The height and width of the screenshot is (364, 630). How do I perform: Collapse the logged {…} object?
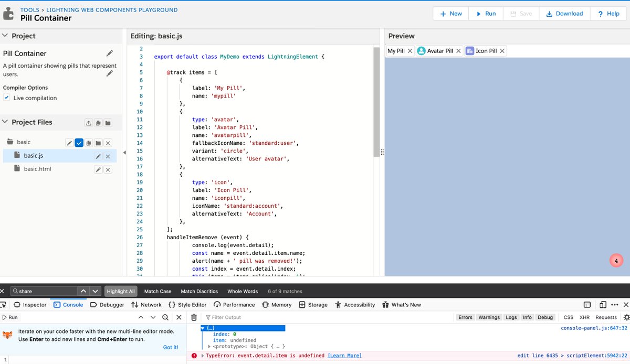203,328
